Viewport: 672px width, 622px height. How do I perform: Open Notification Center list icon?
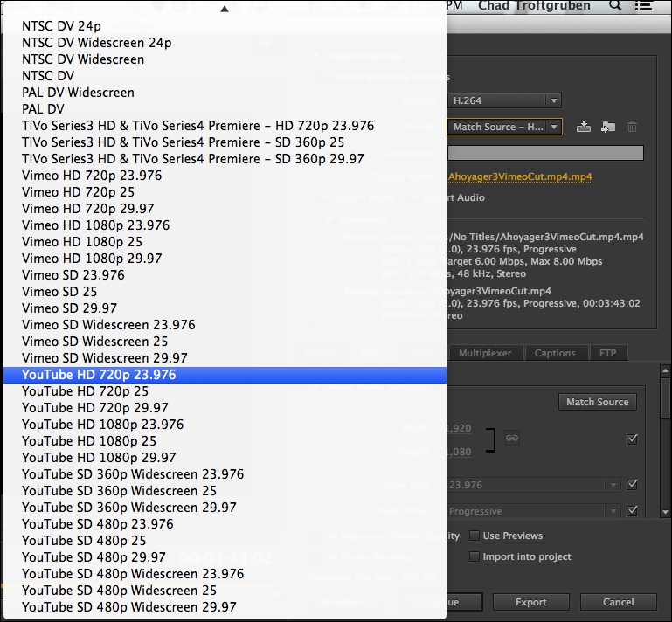click(x=643, y=5)
